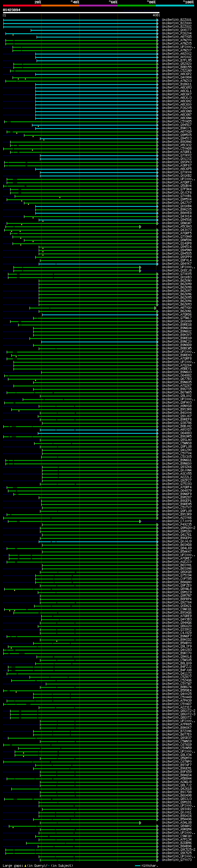Open hit UniRef100_B2ZUU1

(x=176, y=20)
